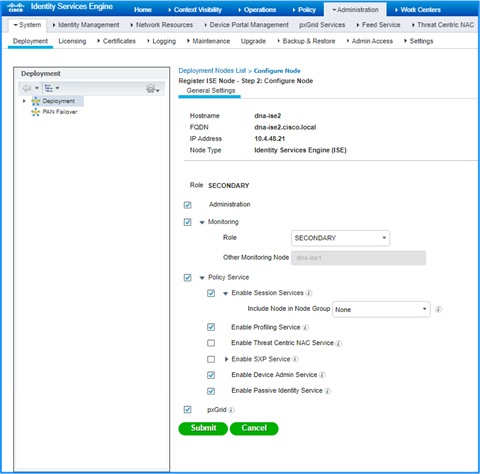Select the Deployment tab
This screenshot has width=480, height=474.
pyautogui.click(x=30, y=41)
